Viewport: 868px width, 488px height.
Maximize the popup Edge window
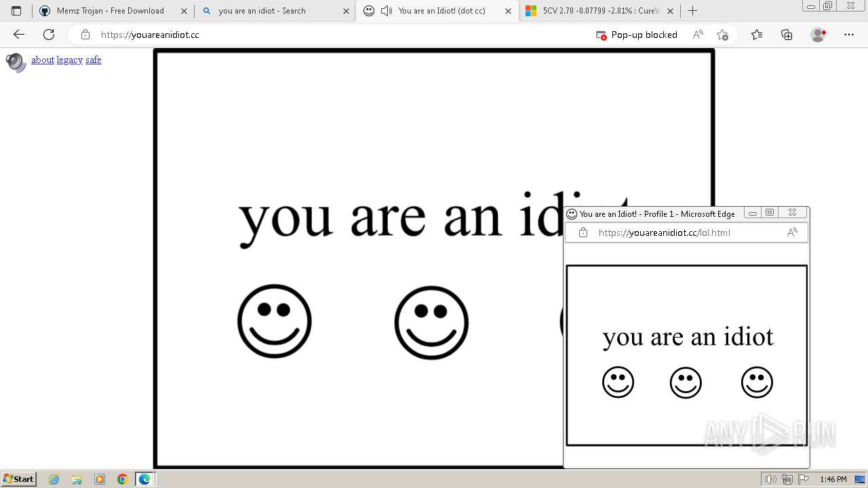pyautogui.click(x=770, y=213)
